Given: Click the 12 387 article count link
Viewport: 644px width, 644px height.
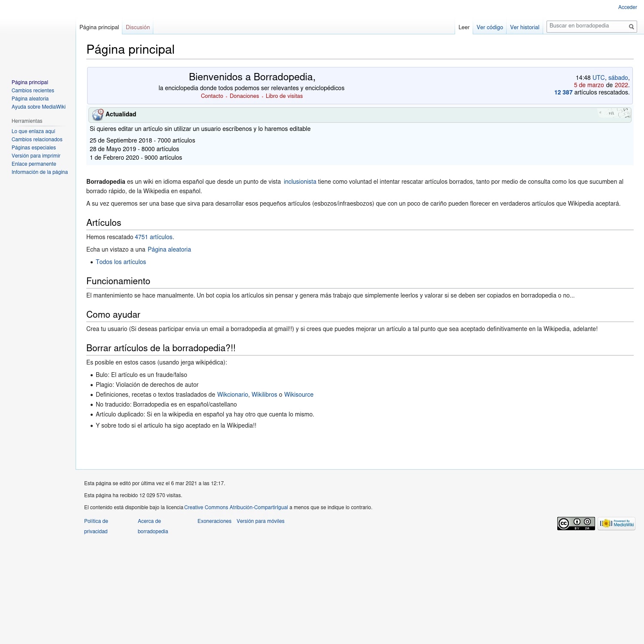Looking at the screenshot, I should tap(563, 92).
